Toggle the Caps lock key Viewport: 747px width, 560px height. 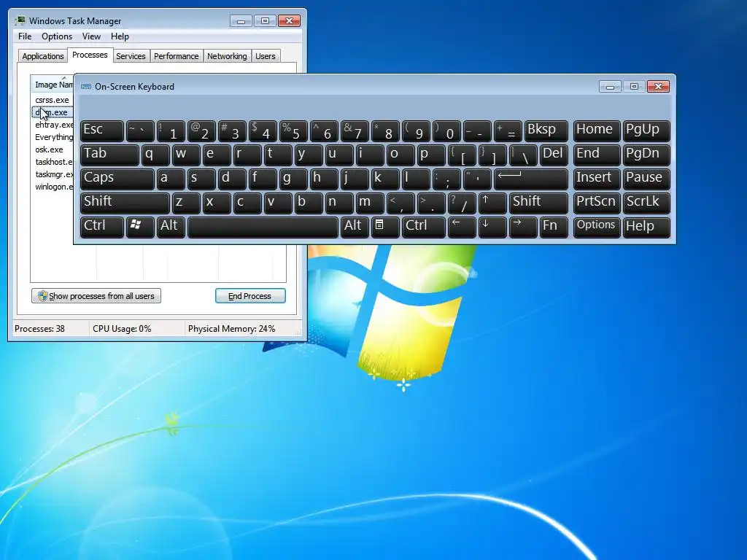click(x=117, y=179)
